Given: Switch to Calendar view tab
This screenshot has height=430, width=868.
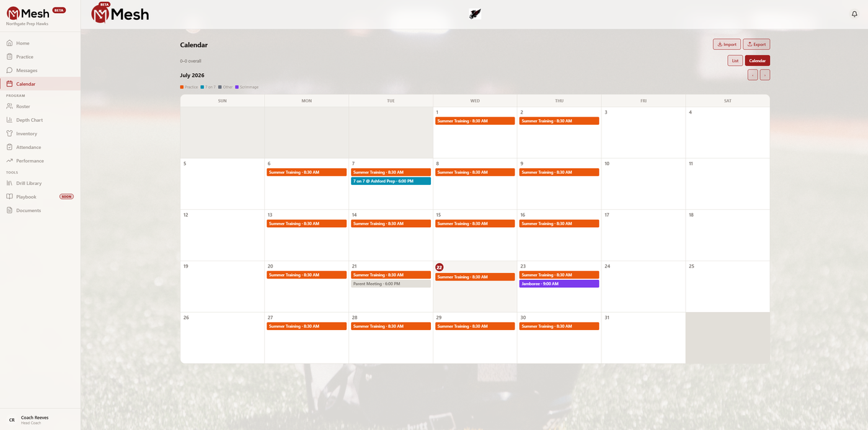Looking at the screenshot, I should click(758, 61).
